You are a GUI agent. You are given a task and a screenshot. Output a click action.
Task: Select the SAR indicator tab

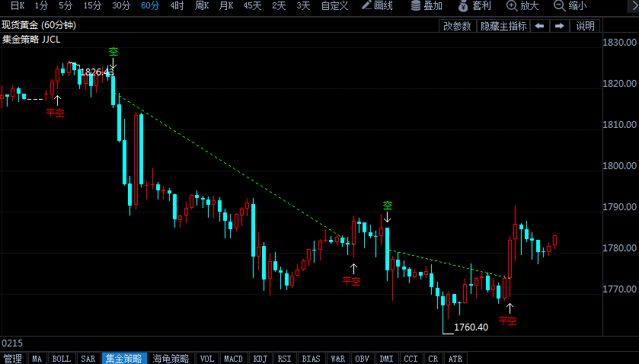pyautogui.click(x=88, y=359)
